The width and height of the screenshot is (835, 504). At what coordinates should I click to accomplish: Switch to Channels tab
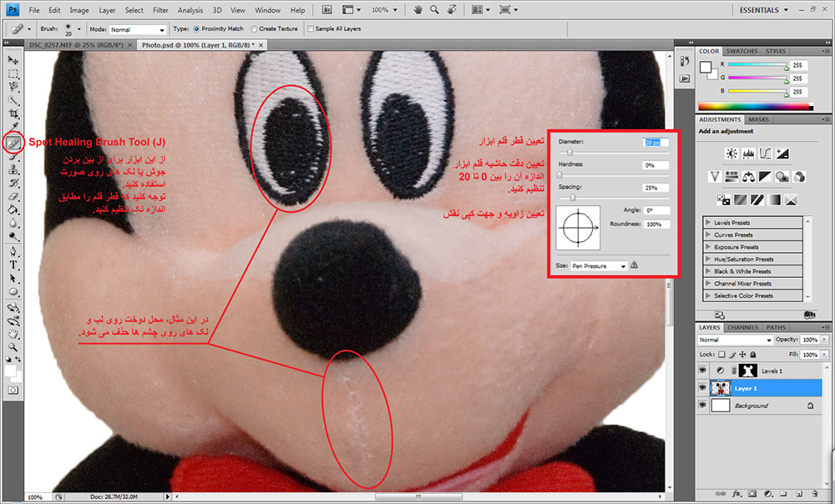[743, 327]
